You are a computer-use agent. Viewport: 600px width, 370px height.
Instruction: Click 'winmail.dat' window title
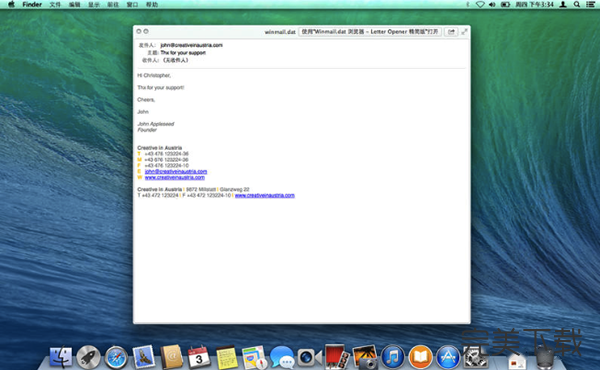point(280,32)
